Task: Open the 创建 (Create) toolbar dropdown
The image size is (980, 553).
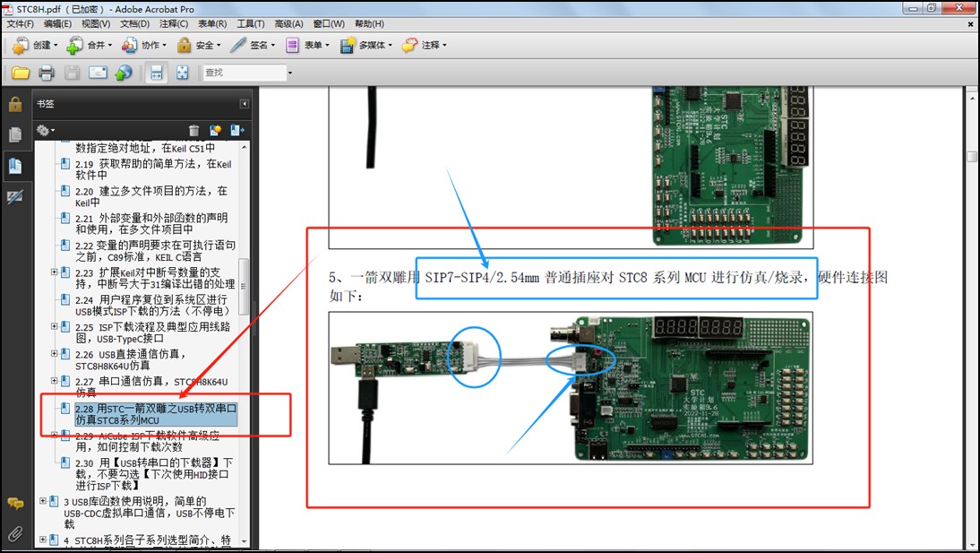Action: click(35, 45)
